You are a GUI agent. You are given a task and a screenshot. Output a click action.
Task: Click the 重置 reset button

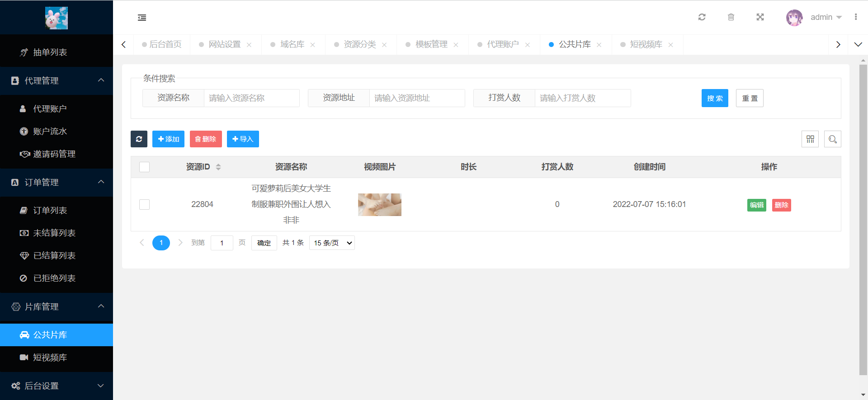click(x=750, y=98)
